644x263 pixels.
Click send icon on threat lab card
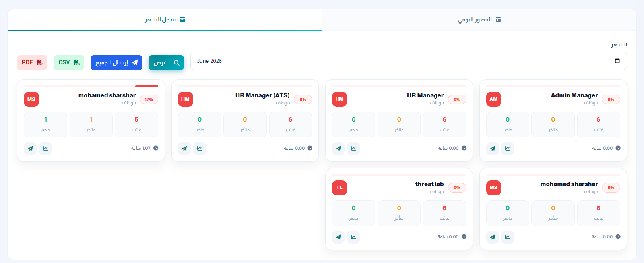tap(338, 237)
